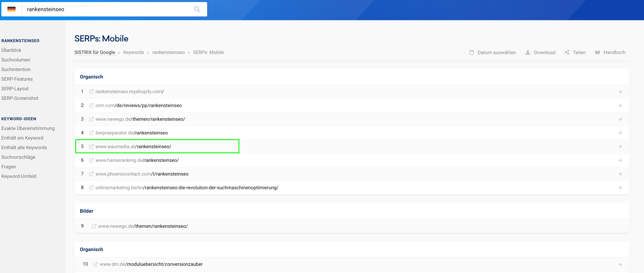Select Suchvolumen from the left sidebar
This screenshot has height=273, width=644.
click(16, 60)
